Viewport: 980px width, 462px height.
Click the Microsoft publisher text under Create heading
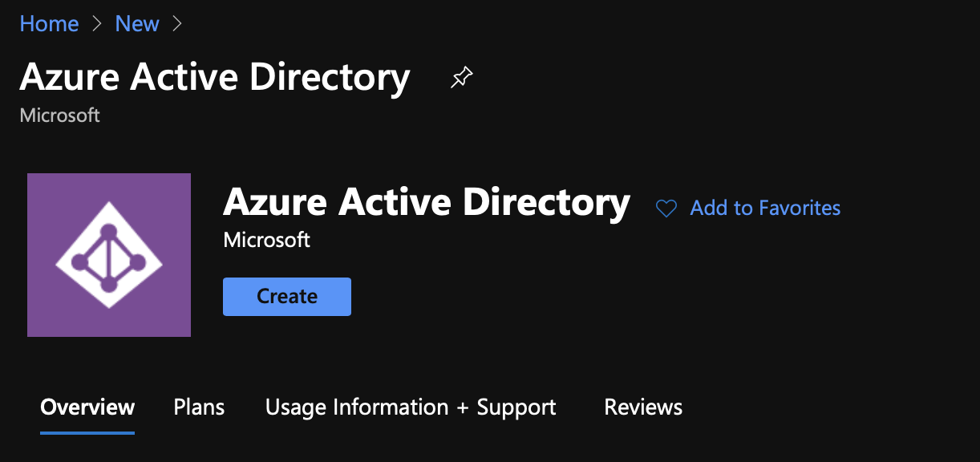(267, 239)
